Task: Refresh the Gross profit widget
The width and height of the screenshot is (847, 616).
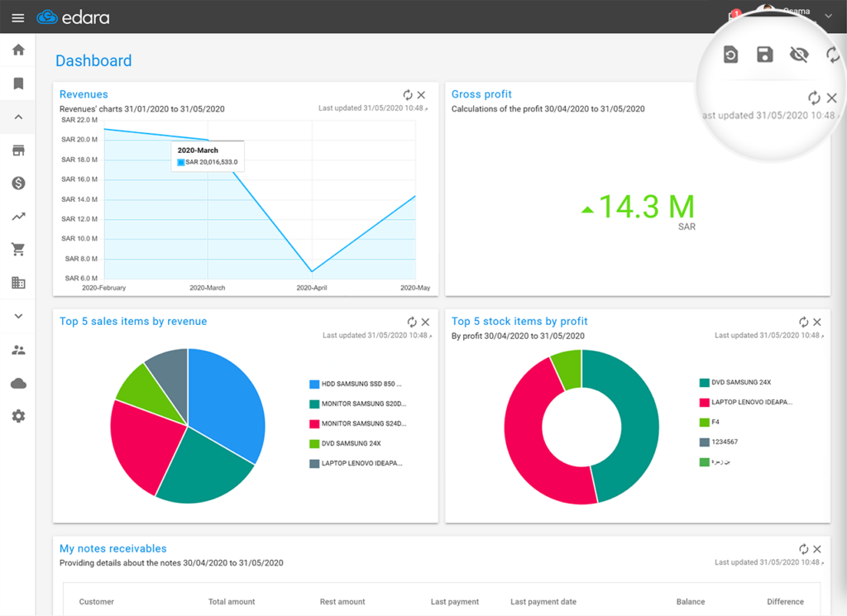Action: point(814,98)
